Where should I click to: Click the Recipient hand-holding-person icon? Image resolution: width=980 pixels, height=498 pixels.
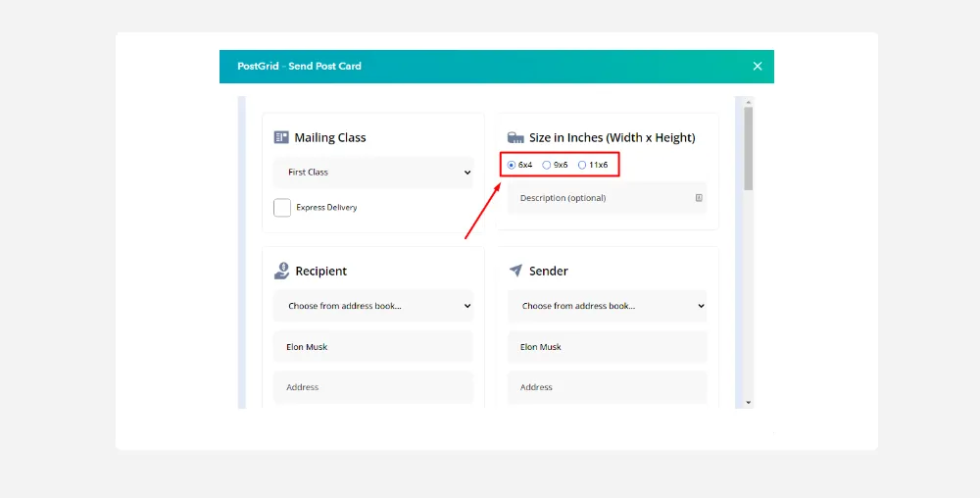point(281,271)
